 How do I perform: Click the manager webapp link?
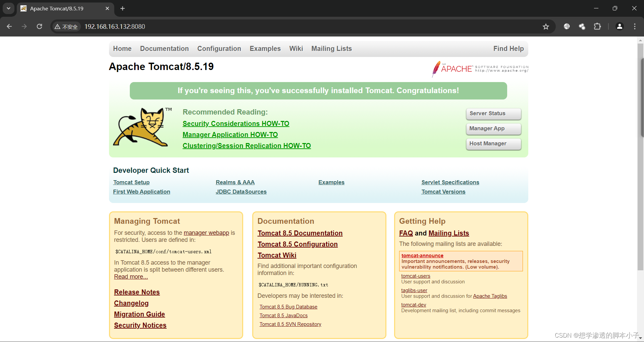(206, 233)
